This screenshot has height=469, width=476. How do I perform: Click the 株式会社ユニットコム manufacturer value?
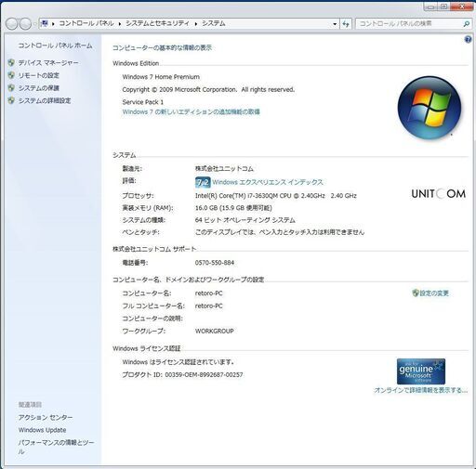pyautogui.click(x=224, y=169)
